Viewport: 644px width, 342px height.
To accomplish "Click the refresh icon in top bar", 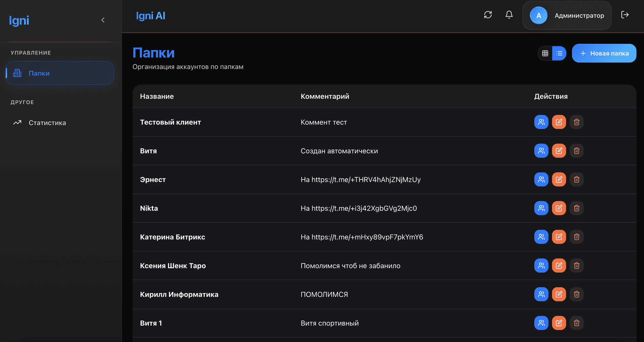I will click(488, 15).
